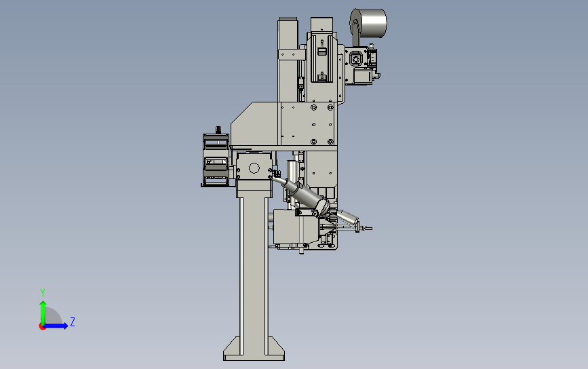Click the blue Z axis arrow of the triad

tap(56, 326)
